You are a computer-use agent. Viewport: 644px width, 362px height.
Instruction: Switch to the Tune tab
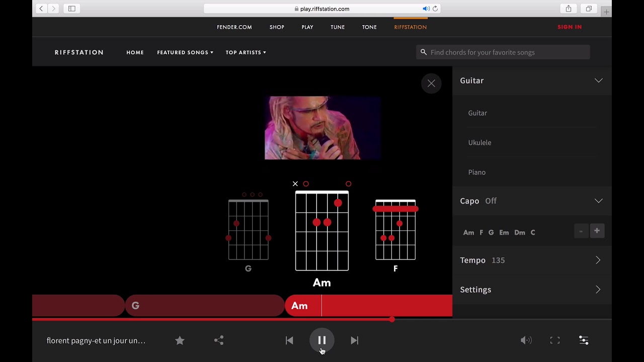tap(338, 27)
